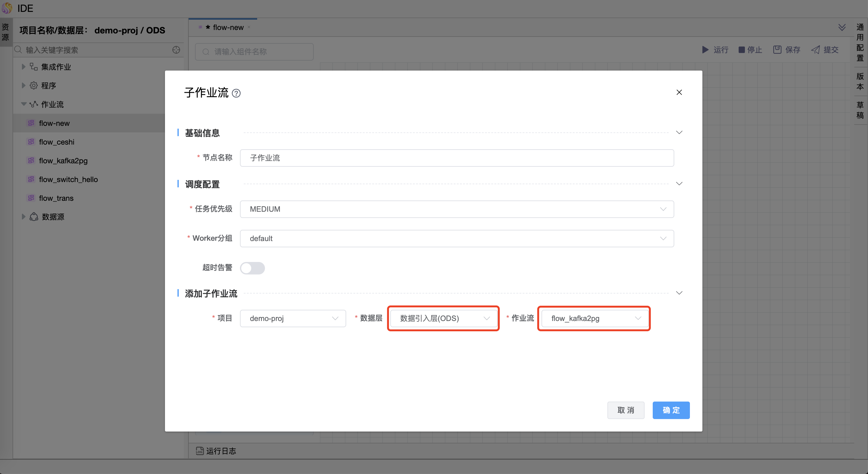Click the 数据源 expand tree icon
This screenshot has height=474, width=868.
(x=20, y=217)
